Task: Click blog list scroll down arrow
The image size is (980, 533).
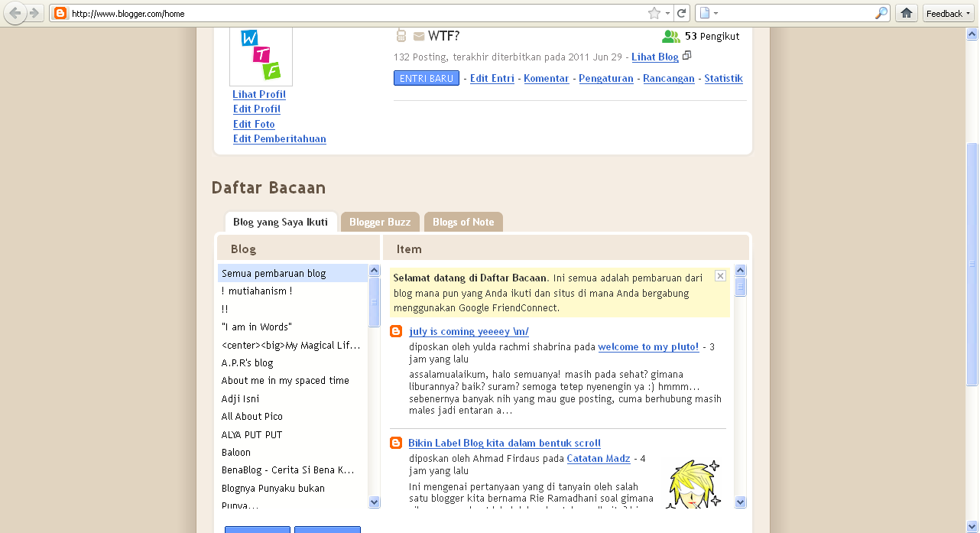Action: pos(374,502)
